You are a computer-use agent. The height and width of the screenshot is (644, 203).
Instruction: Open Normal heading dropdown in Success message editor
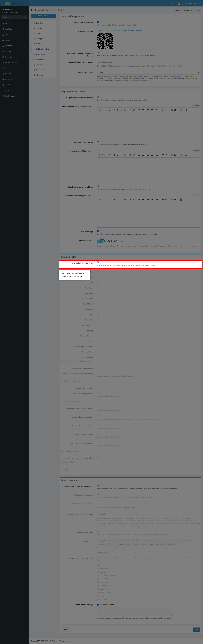pyautogui.click(x=104, y=155)
